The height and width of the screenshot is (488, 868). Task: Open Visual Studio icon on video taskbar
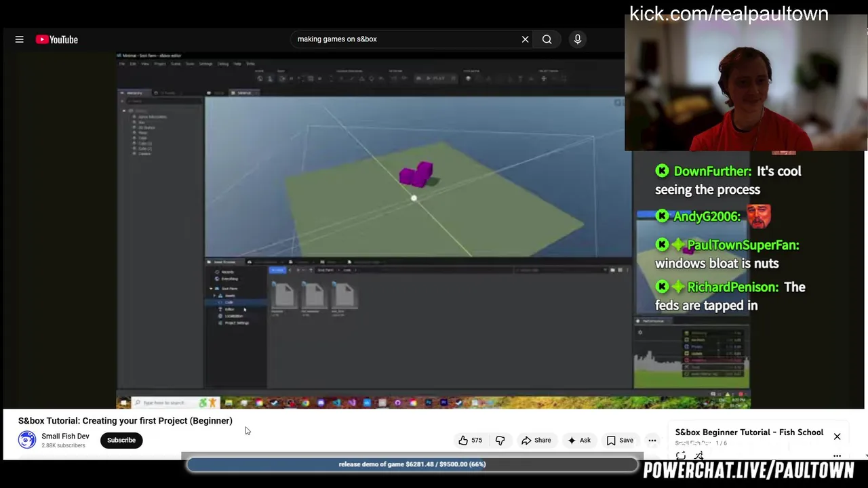(352, 403)
